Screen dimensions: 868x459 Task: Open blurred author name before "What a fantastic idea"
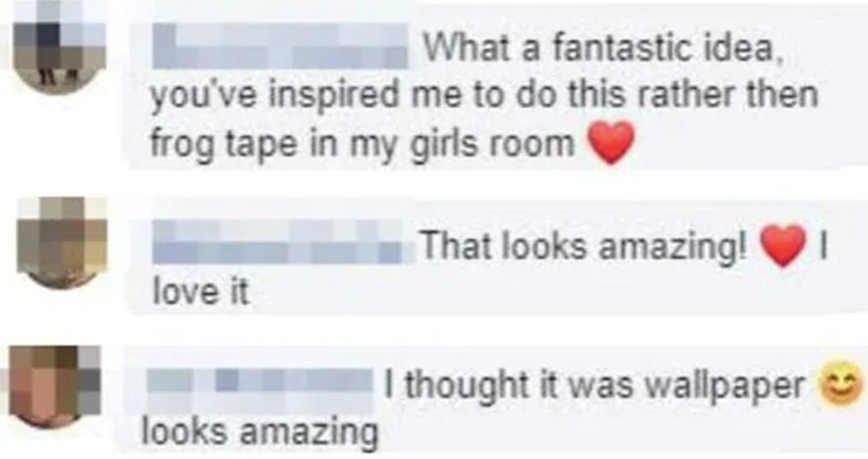[x=279, y=47]
